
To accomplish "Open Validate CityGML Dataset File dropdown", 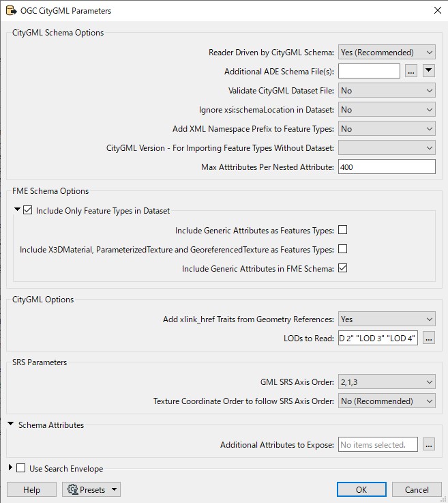I will (387, 91).
